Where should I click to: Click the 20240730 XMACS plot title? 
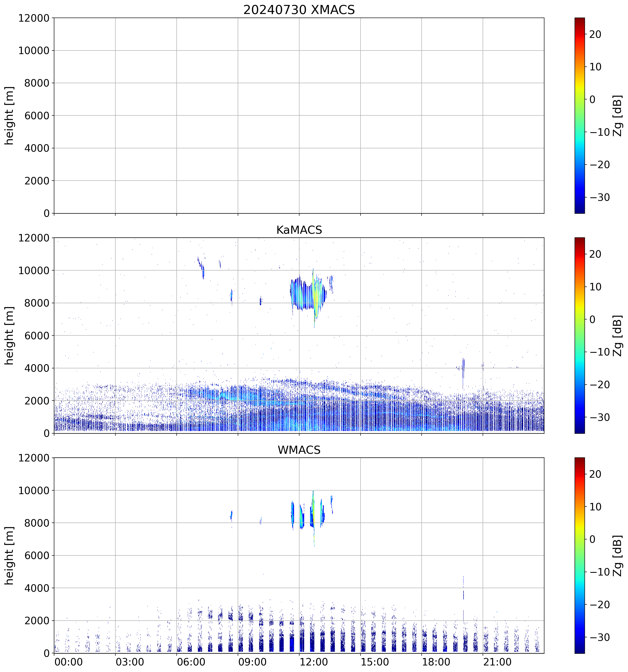[299, 9]
